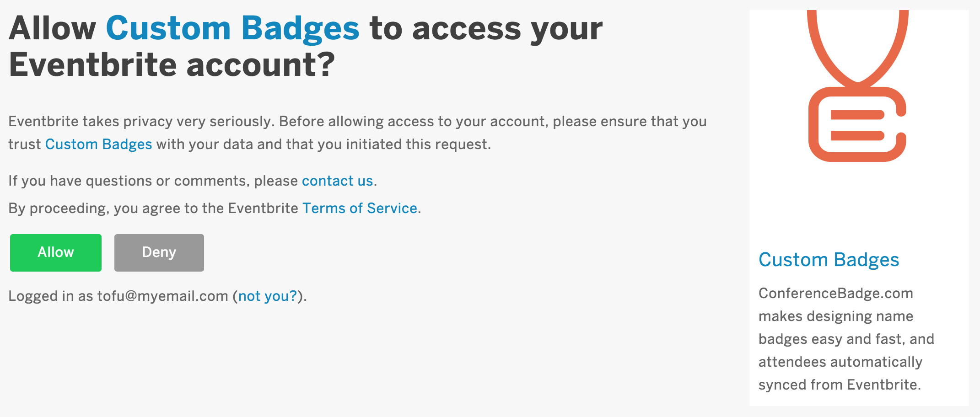
Task: Click the ConferenceBadge.com description text
Action: [835, 294]
